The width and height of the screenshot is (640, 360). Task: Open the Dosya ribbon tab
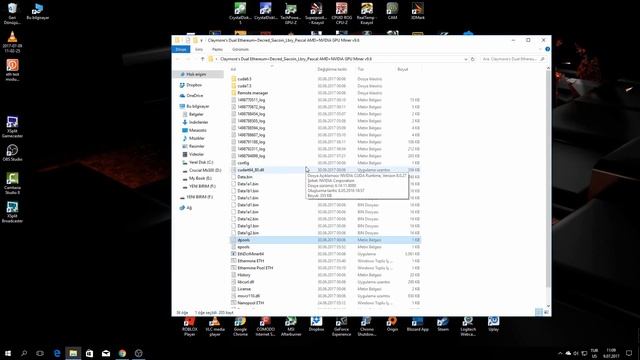click(x=181, y=49)
